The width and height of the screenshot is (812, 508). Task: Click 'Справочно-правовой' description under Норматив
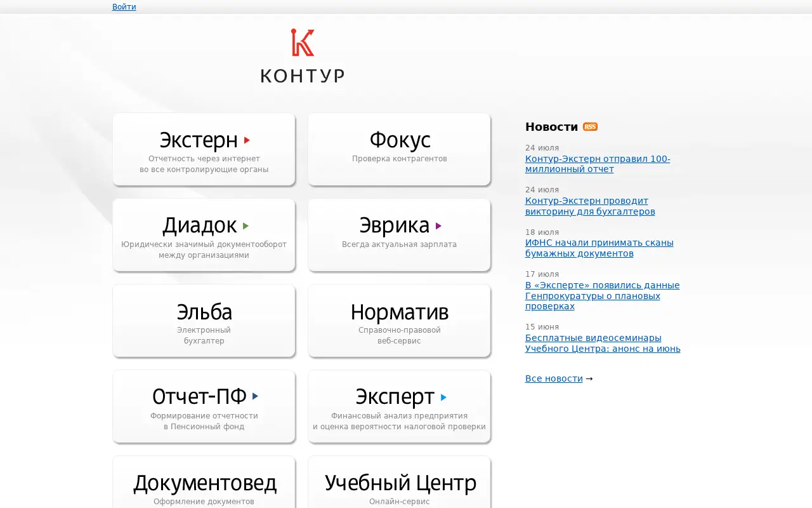point(400,330)
